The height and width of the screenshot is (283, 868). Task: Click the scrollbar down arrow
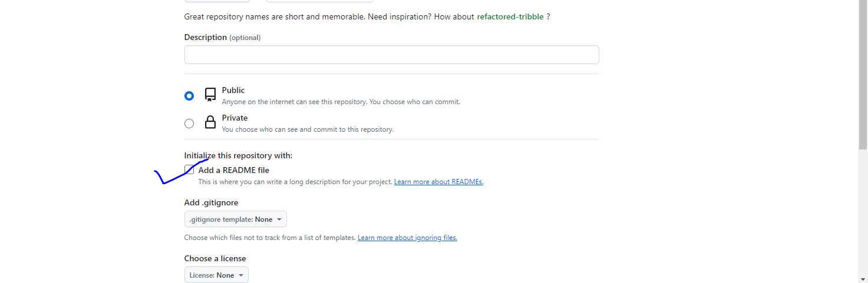(x=863, y=278)
